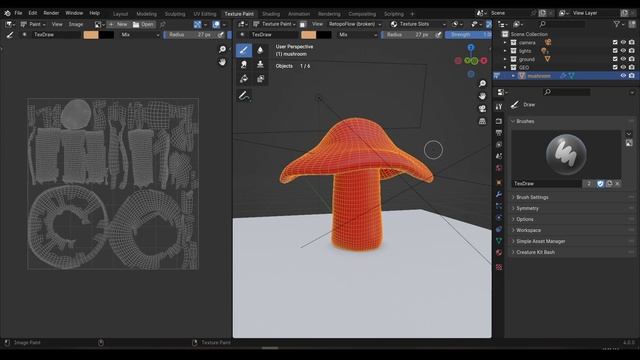
Task: Open the Tool properties tab icon
Action: click(x=499, y=107)
